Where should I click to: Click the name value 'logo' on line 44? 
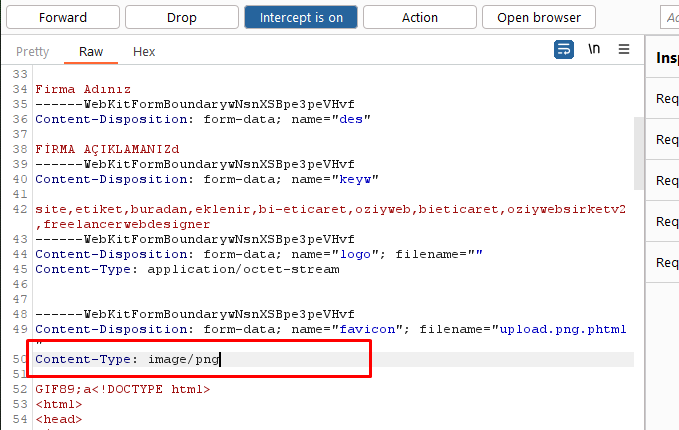pos(355,254)
